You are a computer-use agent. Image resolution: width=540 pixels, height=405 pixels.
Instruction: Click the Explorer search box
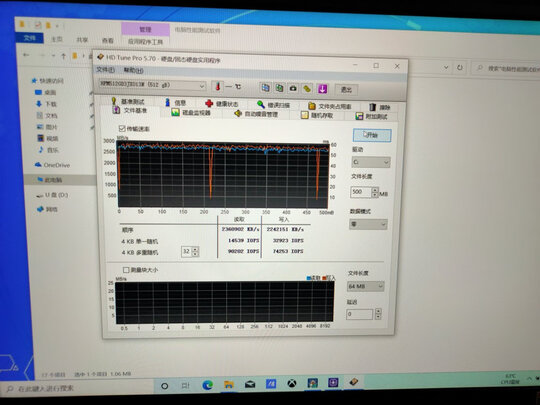point(506,69)
